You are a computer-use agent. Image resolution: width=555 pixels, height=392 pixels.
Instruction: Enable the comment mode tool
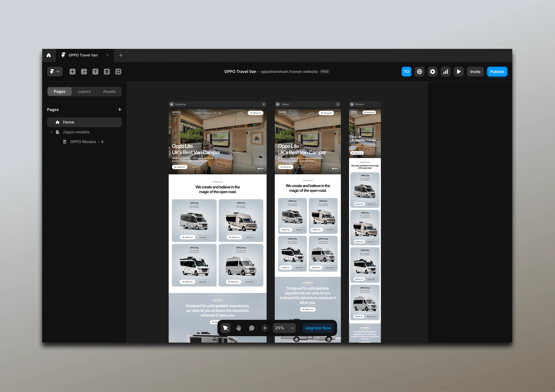[x=251, y=328]
